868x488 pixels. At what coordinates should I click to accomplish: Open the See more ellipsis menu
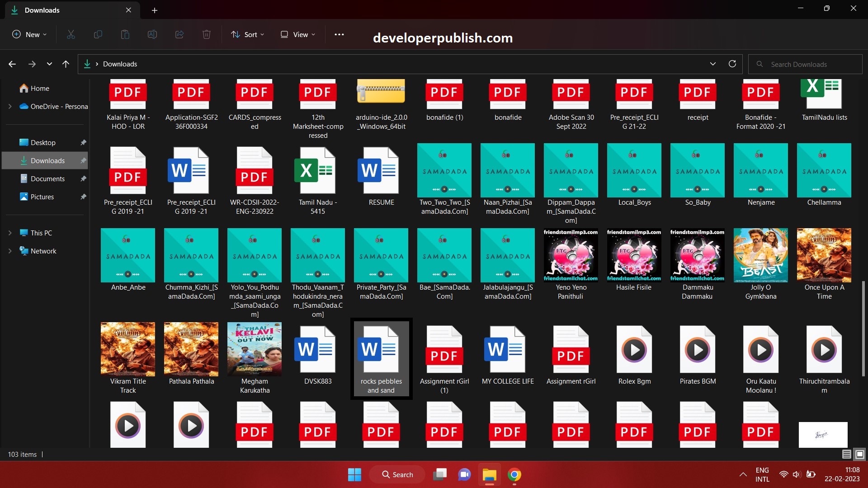(339, 34)
